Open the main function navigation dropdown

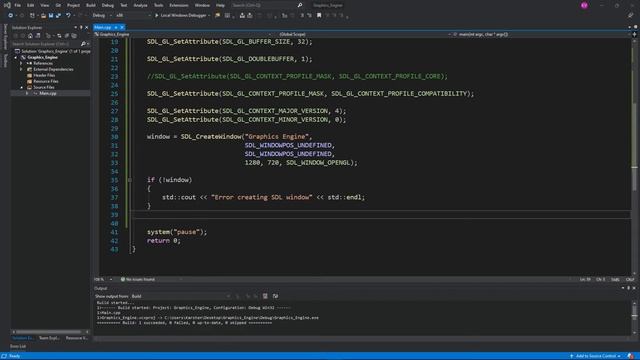click(540, 34)
